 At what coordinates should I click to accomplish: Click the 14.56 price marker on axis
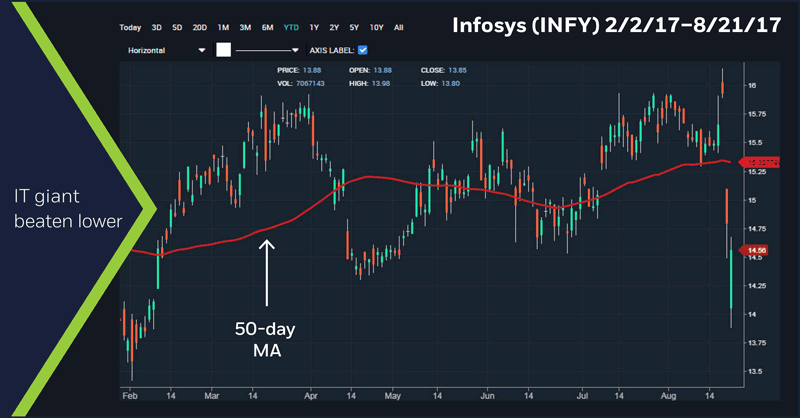pyautogui.click(x=754, y=251)
